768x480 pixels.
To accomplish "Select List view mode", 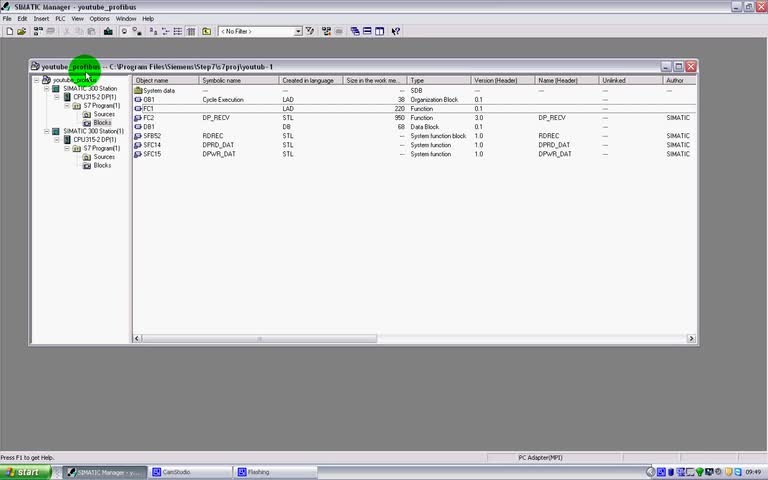I will pyautogui.click(x=178, y=31).
